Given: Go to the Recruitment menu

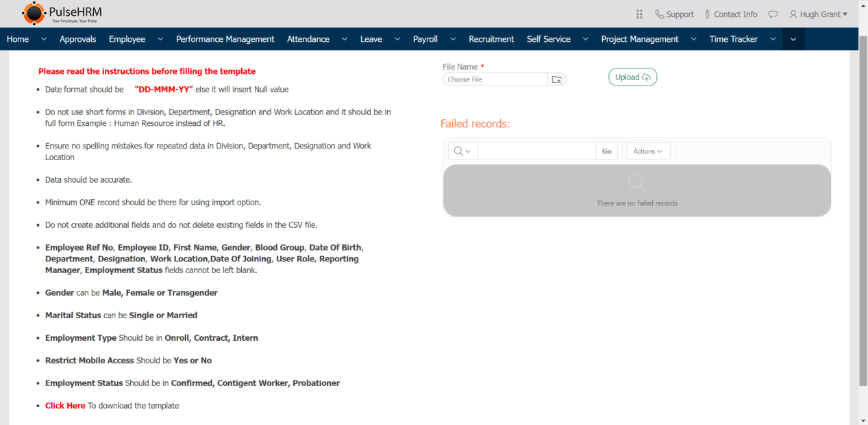Looking at the screenshot, I should [x=491, y=39].
